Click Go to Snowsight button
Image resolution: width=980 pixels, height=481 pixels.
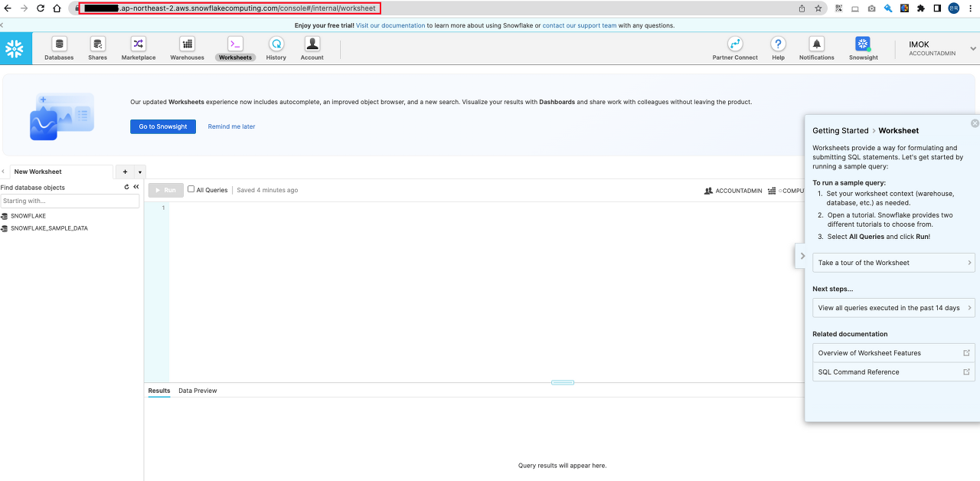tap(163, 126)
